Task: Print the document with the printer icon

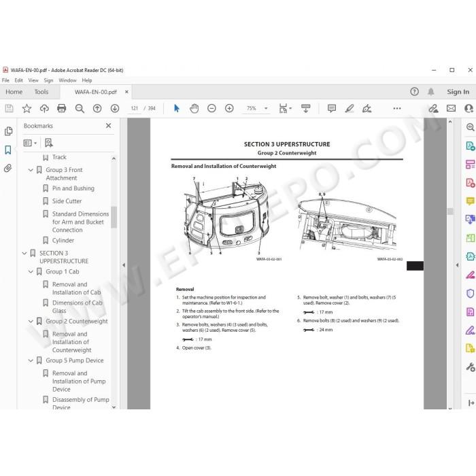Action: (62, 108)
